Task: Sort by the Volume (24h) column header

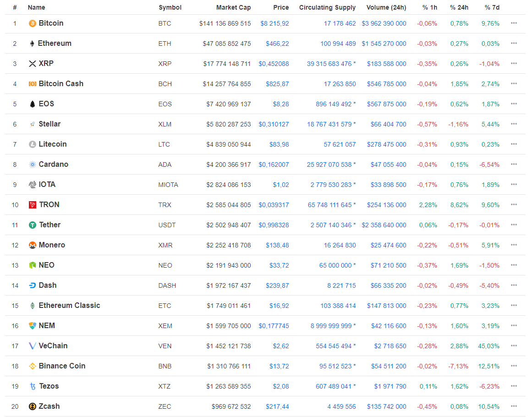Action: [386, 7]
